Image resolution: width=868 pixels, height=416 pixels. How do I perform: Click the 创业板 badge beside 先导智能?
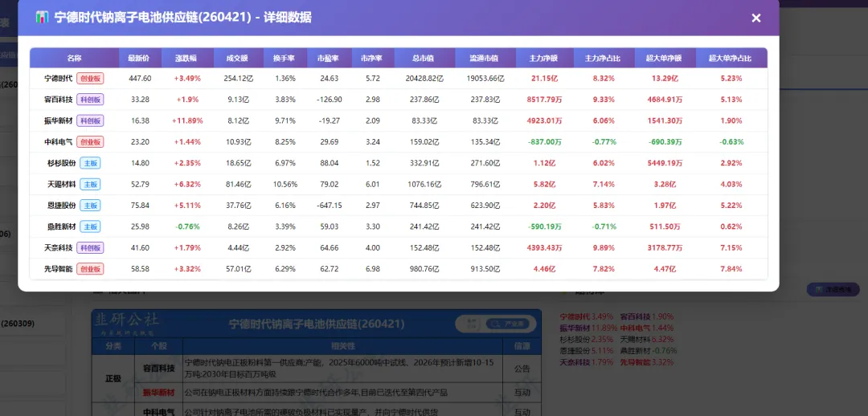(x=90, y=269)
